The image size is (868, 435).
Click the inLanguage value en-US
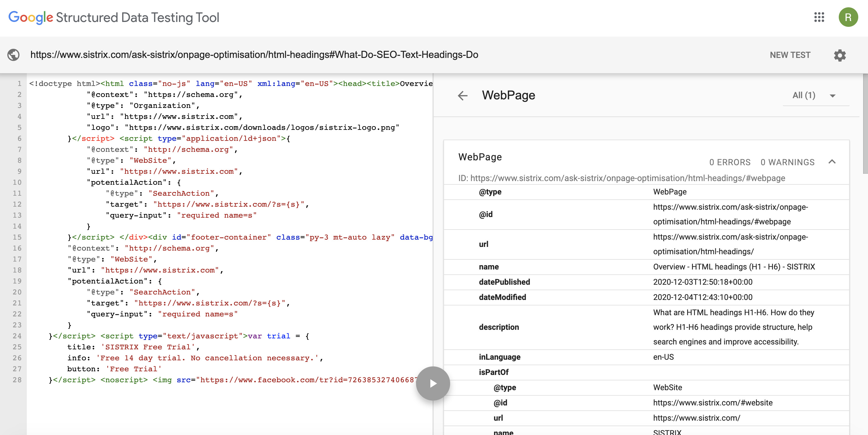tap(663, 357)
